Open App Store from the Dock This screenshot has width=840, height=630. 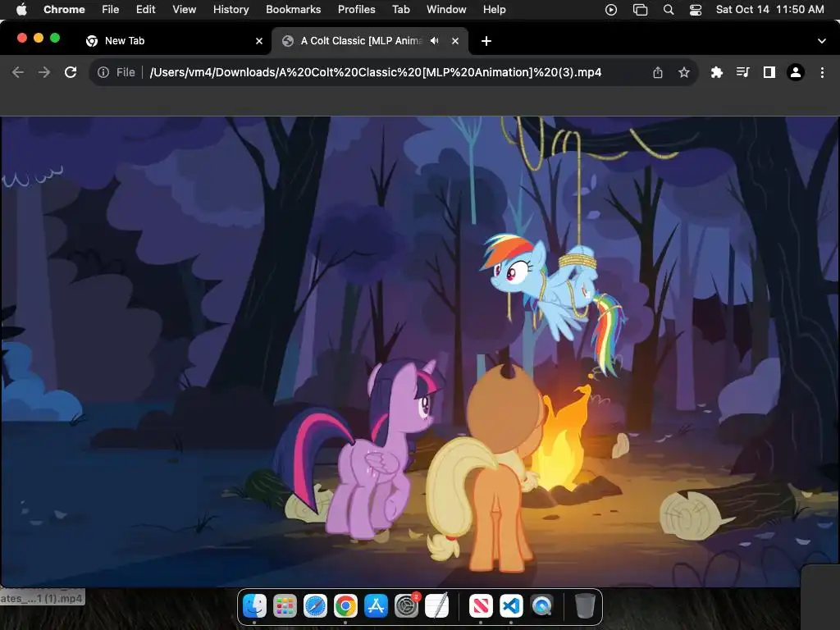(376, 606)
